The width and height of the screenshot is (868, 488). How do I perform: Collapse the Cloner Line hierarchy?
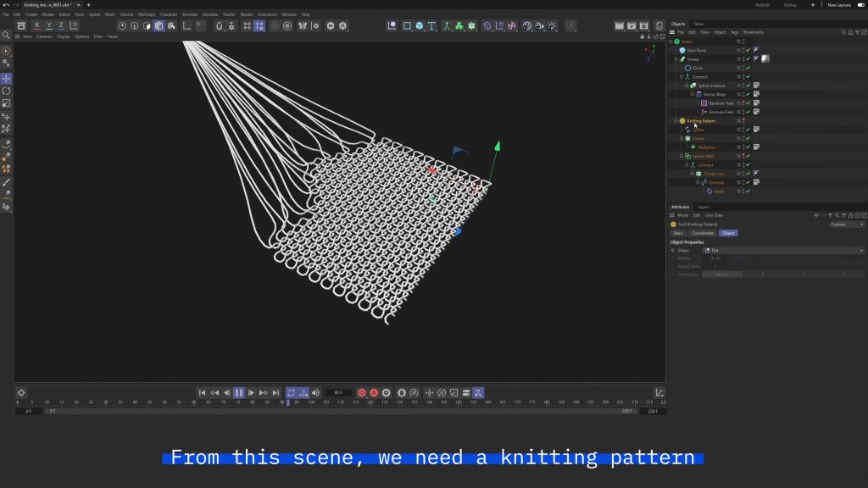point(693,174)
